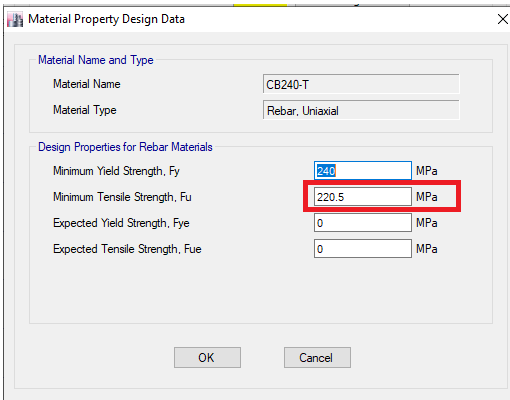The width and height of the screenshot is (510, 400).
Task: Confirm changes with the OK button
Action: tap(207, 358)
